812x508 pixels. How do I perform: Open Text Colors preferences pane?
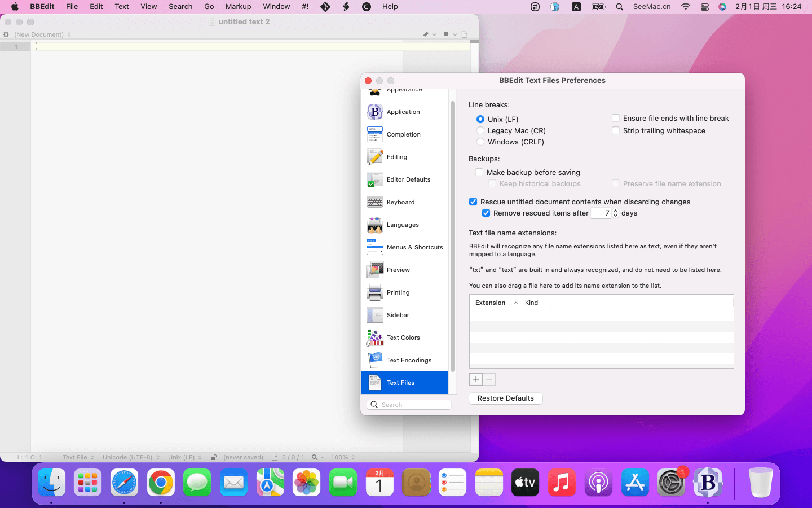(x=404, y=338)
